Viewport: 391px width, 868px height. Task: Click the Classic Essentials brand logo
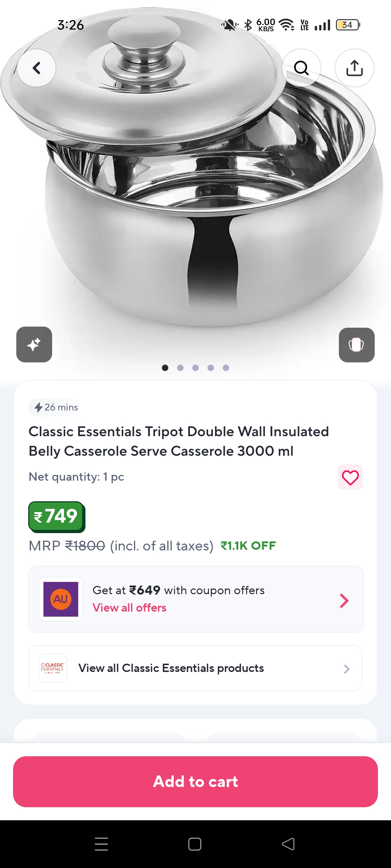(52, 668)
